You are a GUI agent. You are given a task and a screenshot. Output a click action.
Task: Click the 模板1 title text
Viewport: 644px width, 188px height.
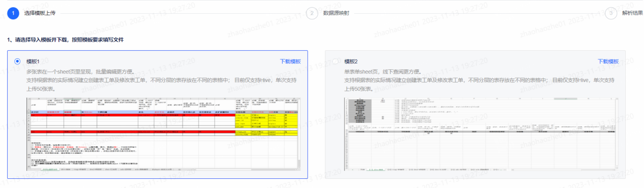[x=33, y=61]
